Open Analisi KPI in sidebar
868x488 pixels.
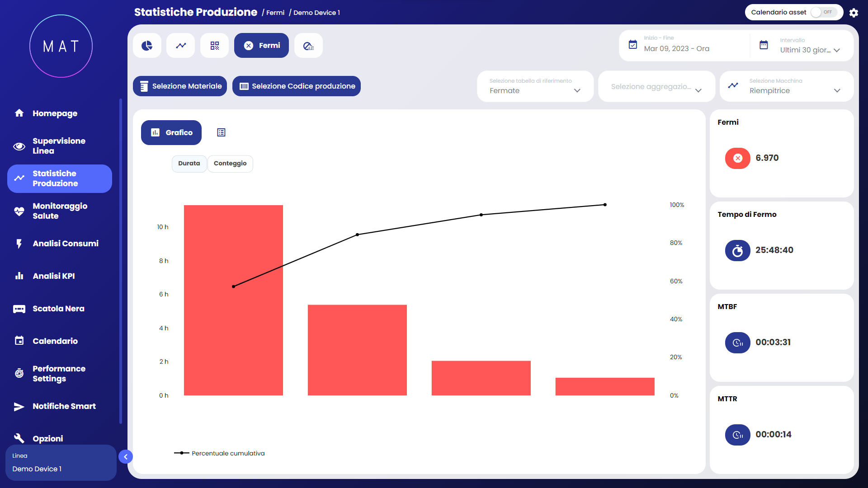click(x=54, y=276)
